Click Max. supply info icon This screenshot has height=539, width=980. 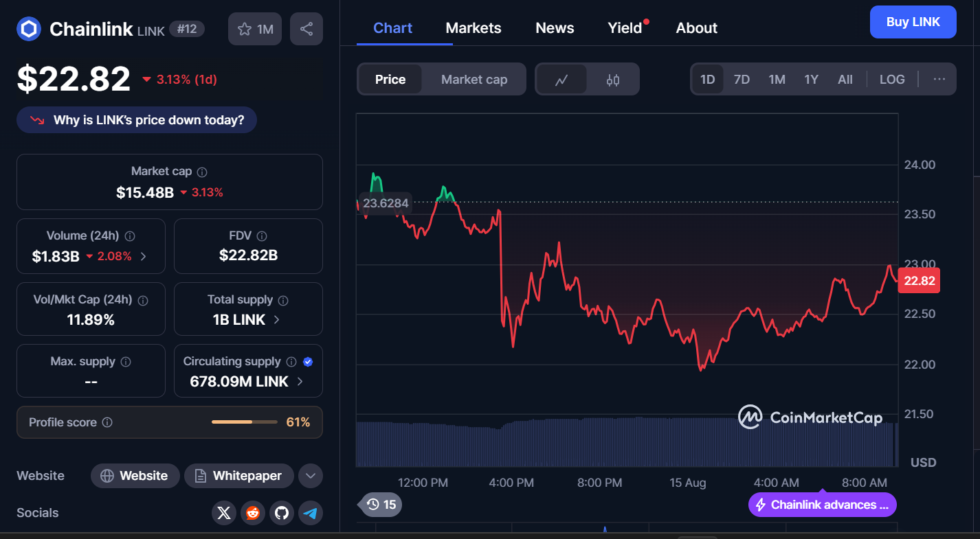click(126, 362)
